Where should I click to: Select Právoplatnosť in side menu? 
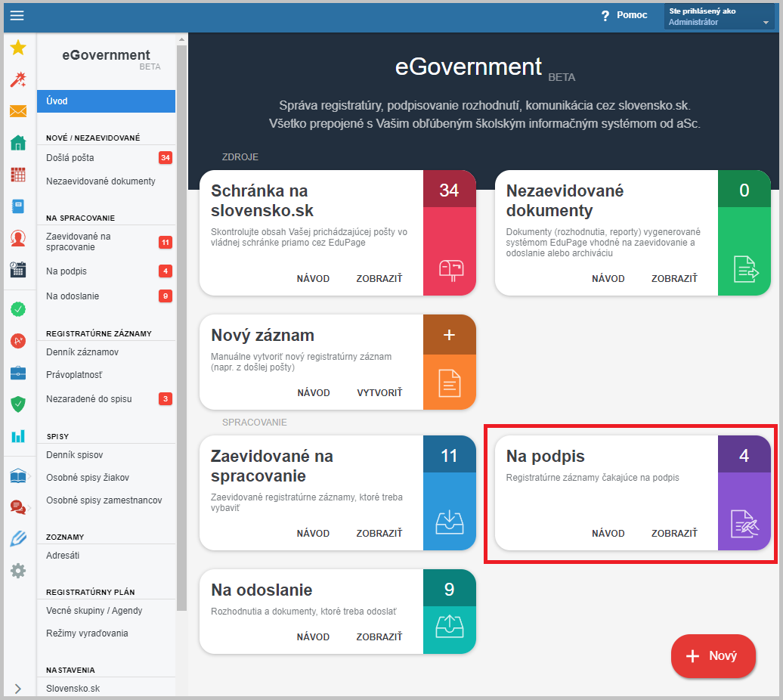106,374
